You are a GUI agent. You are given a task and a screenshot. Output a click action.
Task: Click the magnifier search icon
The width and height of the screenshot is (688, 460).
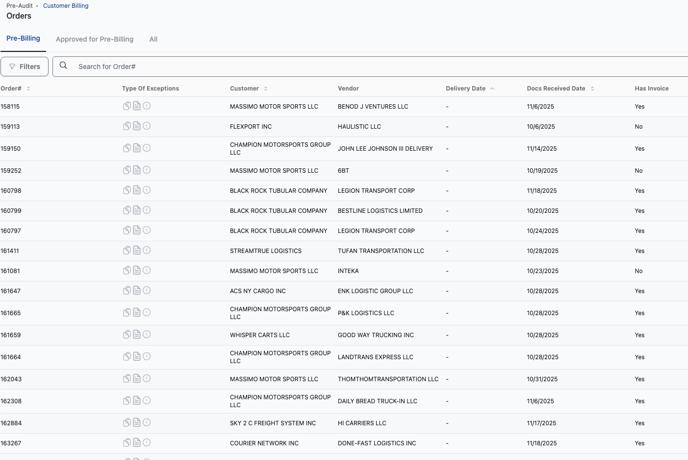pos(64,66)
